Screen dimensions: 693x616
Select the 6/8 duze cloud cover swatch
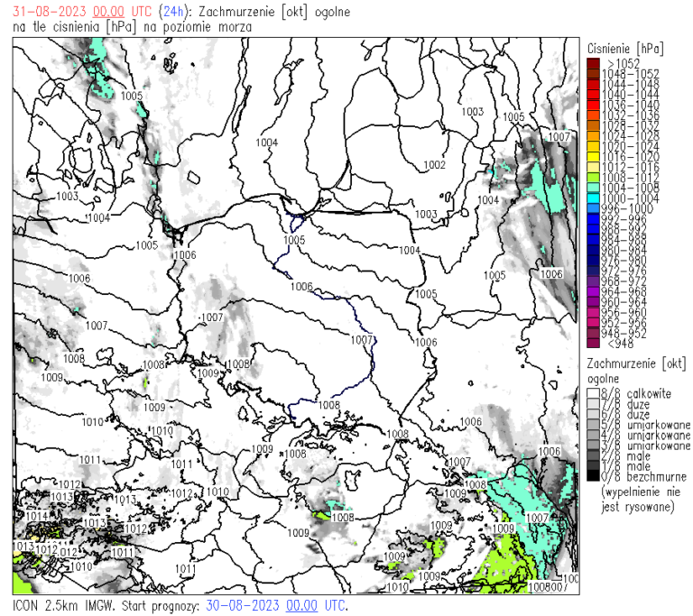[x=593, y=414]
